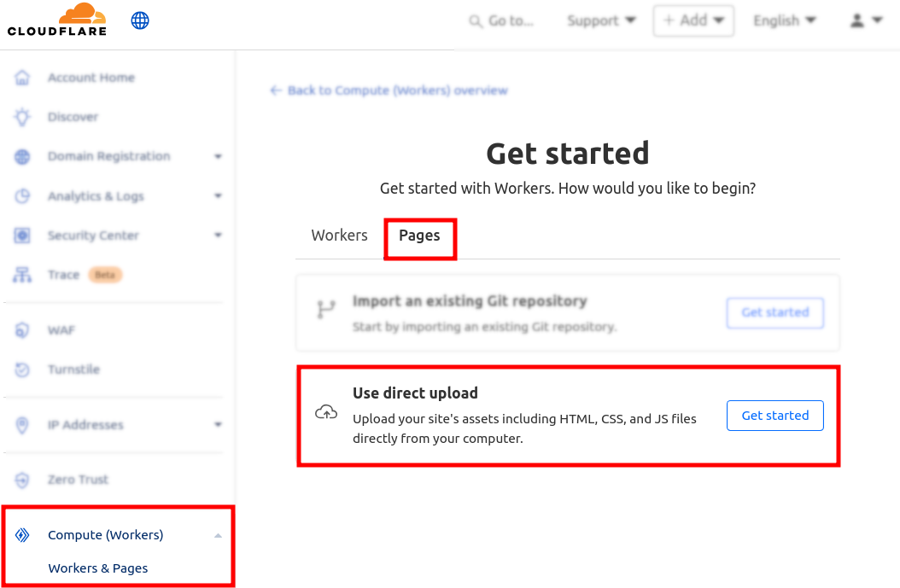Click the Discover lightbulb icon
Screen dimensions: 900x588
(22, 117)
